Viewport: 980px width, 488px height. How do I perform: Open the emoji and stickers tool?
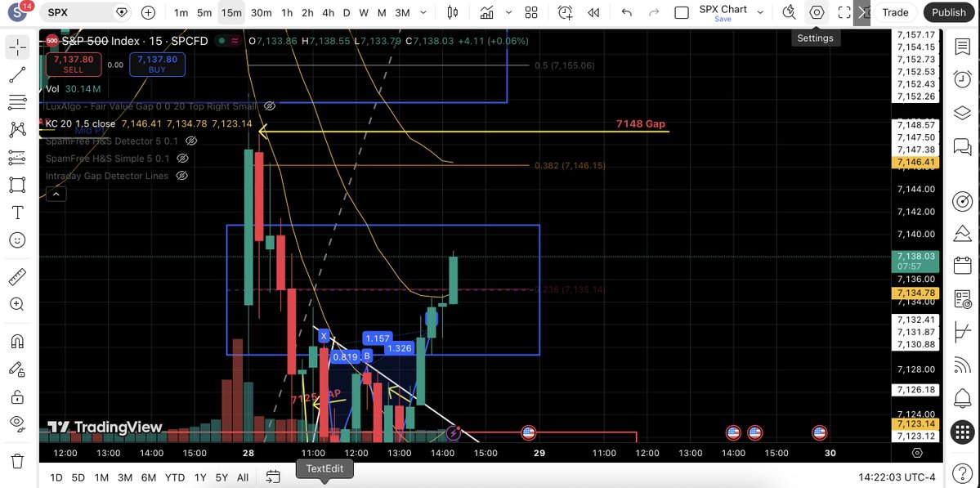(x=17, y=240)
